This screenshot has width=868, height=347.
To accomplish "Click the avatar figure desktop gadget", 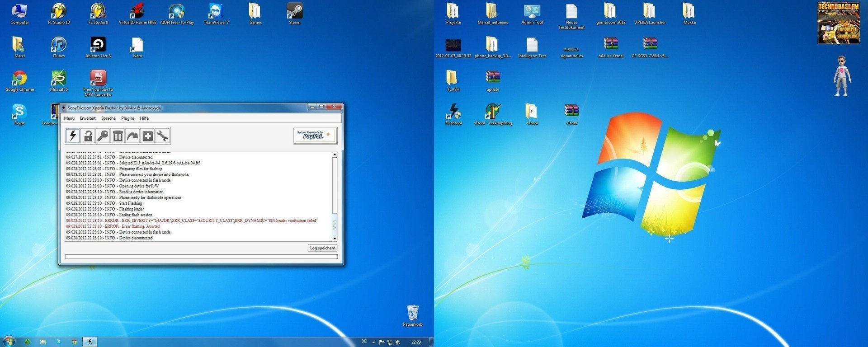I will 842,76.
